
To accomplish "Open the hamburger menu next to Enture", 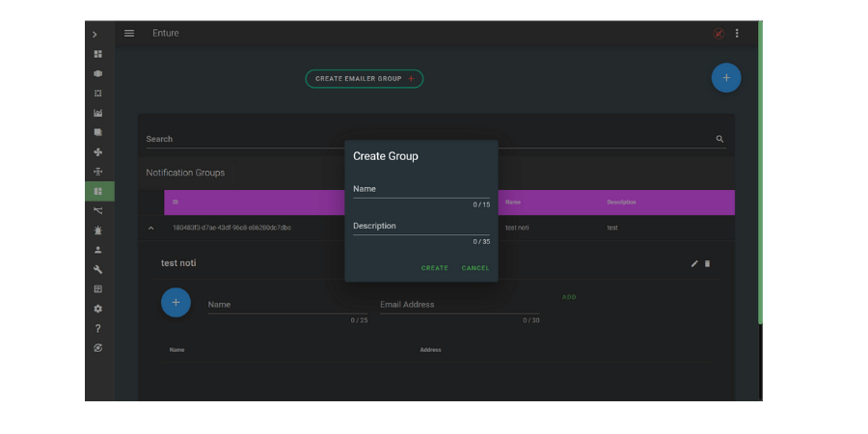I will pos(129,34).
